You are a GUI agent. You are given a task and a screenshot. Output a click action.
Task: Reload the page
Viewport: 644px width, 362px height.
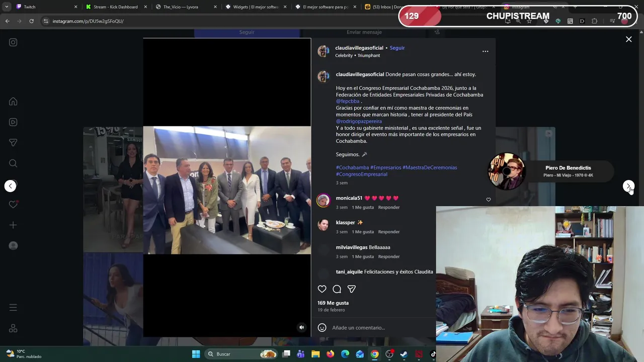(x=31, y=21)
